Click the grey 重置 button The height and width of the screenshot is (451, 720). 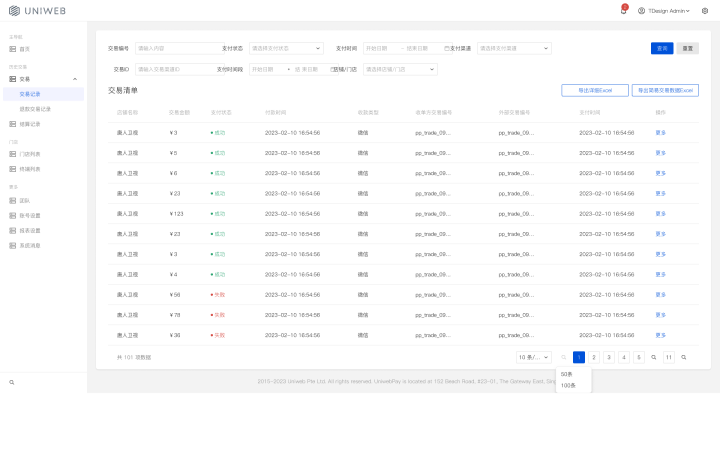point(687,48)
